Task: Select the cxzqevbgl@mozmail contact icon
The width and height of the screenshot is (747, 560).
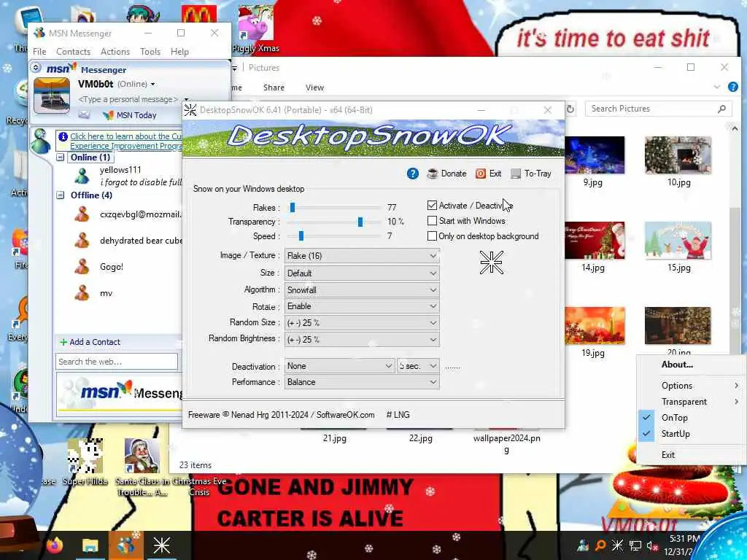Action: pos(82,214)
